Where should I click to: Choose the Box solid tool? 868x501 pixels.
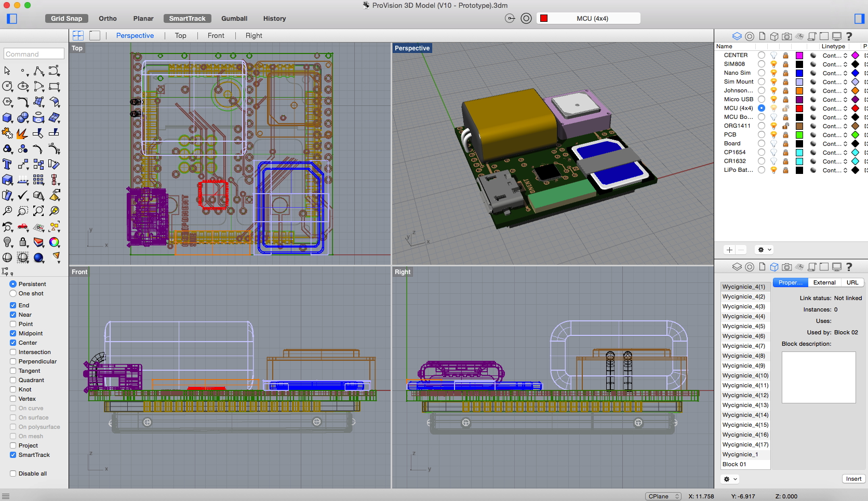coord(7,118)
